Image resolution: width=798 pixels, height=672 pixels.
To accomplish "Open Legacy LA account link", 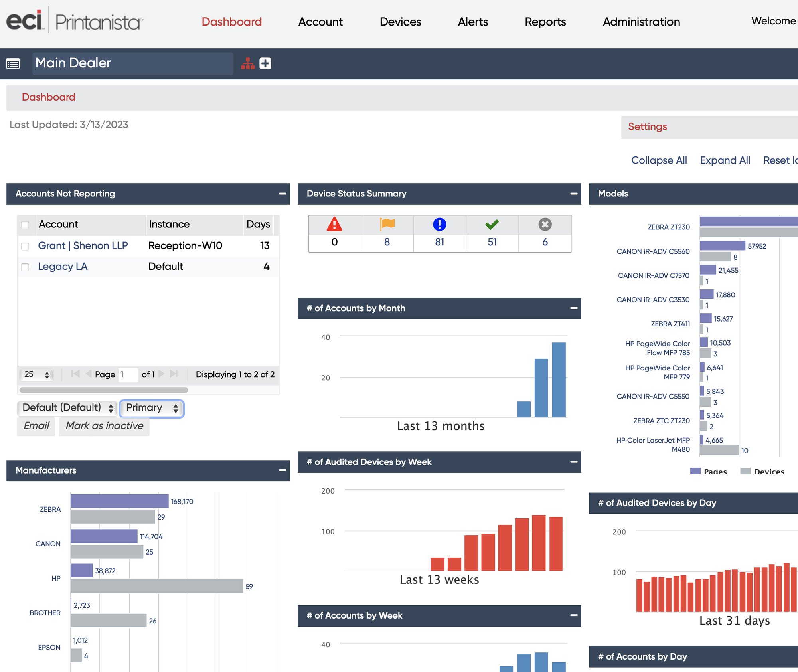I will pos(63,267).
